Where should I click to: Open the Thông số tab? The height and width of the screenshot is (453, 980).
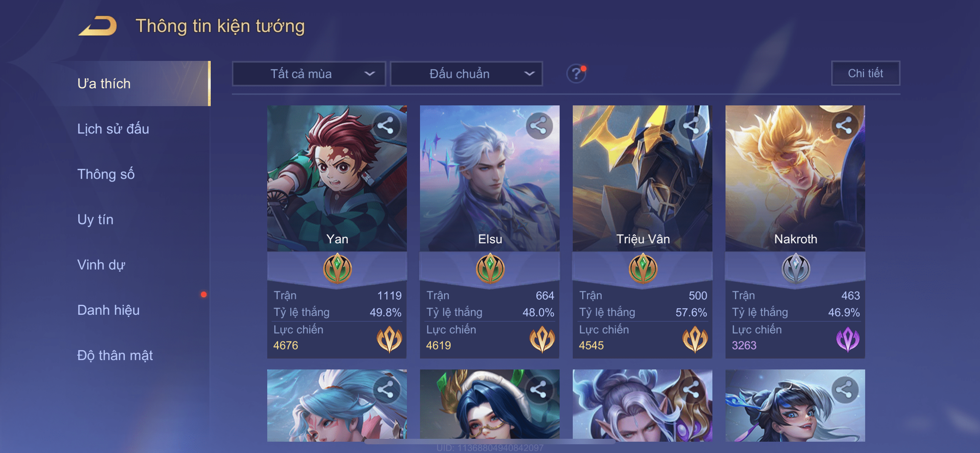106,174
